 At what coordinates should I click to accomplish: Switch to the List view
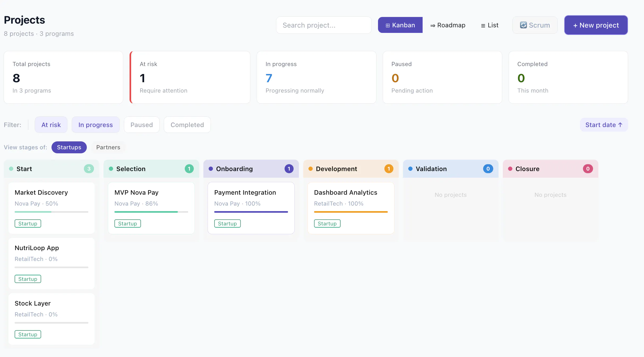(x=490, y=25)
